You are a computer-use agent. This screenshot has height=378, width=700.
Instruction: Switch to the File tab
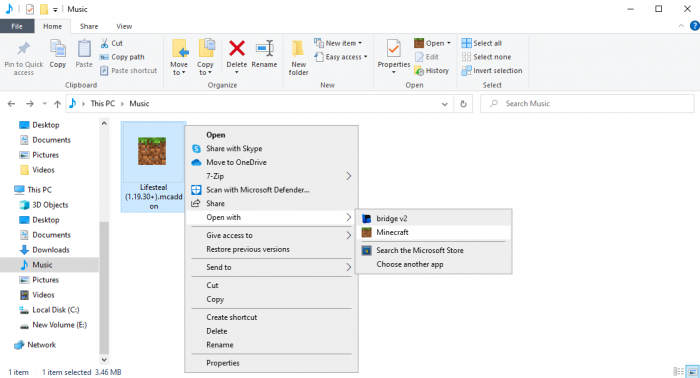tap(17, 26)
